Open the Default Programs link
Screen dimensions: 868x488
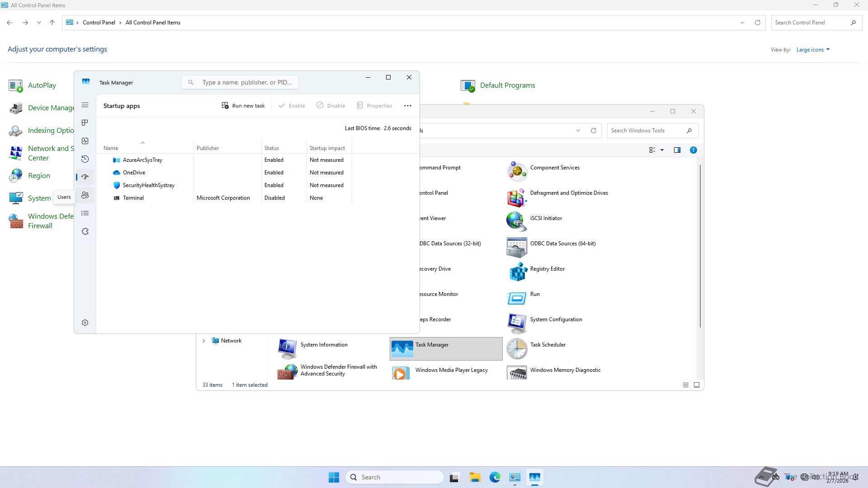pyautogui.click(x=507, y=85)
